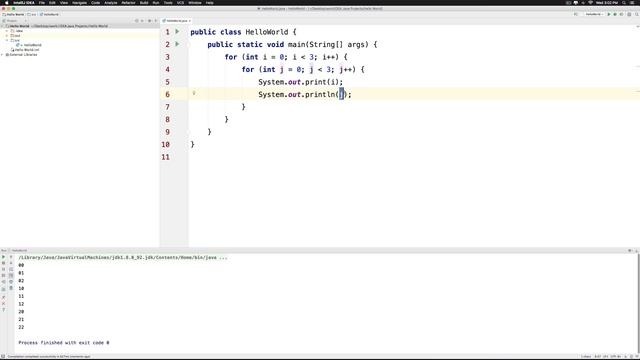Click the run gutter arrow on line 1

point(177,31)
